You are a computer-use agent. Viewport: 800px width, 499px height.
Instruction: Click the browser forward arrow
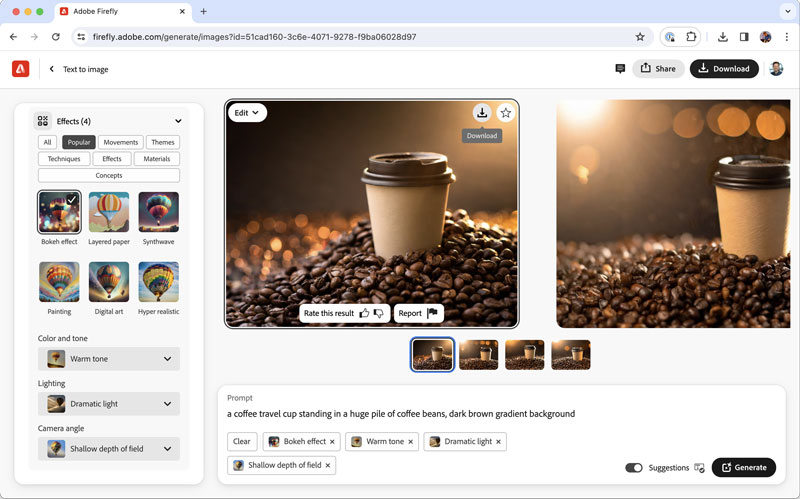click(34, 37)
